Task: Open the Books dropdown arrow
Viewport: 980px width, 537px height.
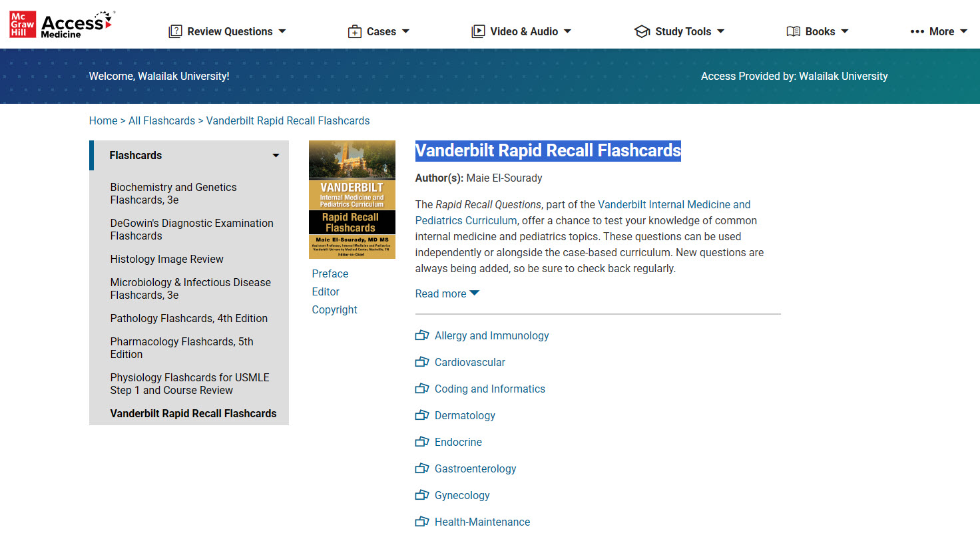Action: 845,31
